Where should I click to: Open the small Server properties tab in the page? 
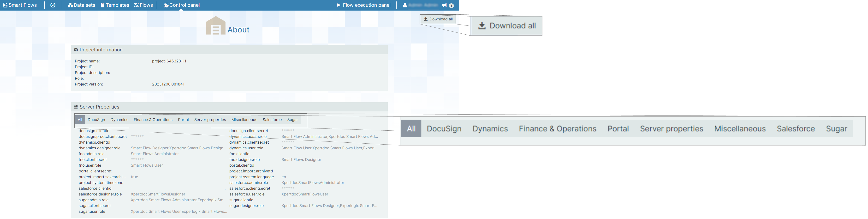[210, 120]
